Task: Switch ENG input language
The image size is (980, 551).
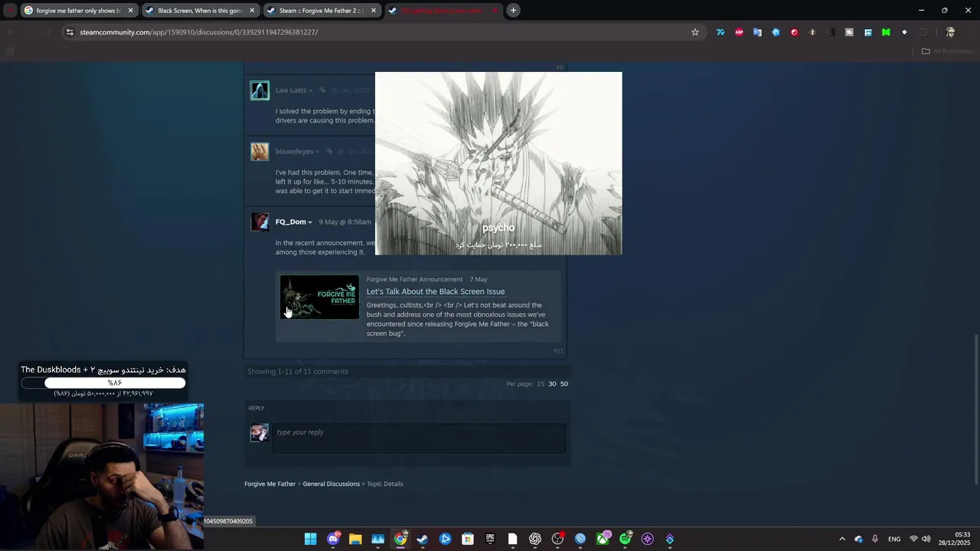Action: pos(894,539)
